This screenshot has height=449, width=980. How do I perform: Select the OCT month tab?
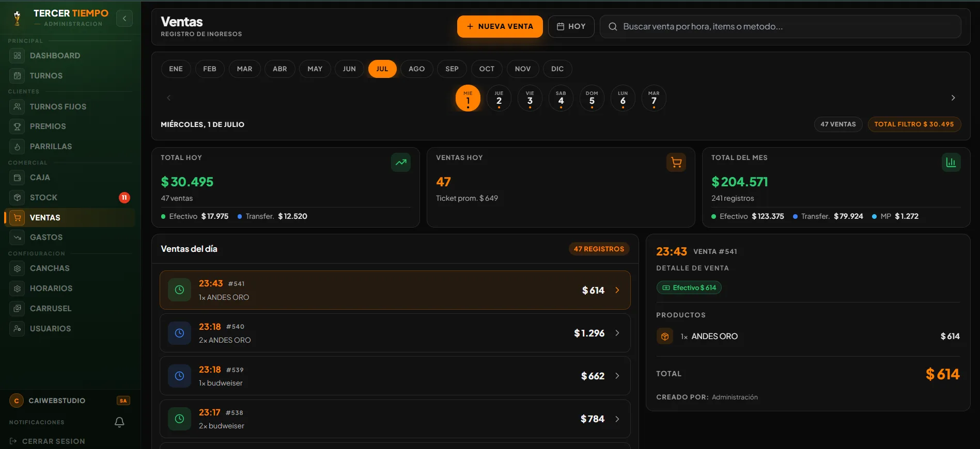pos(487,69)
